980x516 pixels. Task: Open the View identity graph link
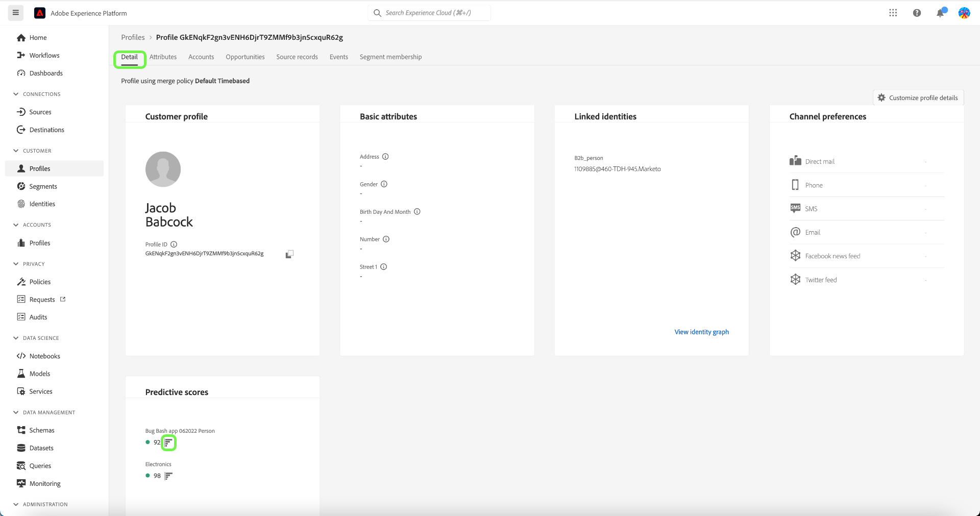point(702,332)
